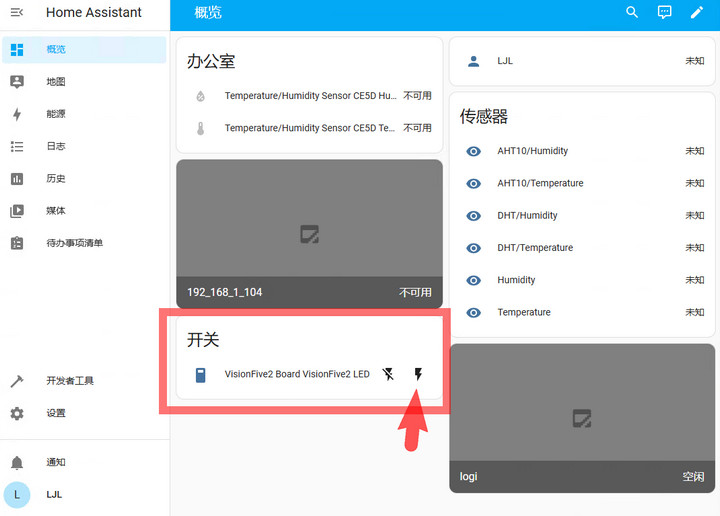Open the 日志 logbook page
Viewport: 720px width, 516px height.
pyautogui.click(x=84, y=146)
